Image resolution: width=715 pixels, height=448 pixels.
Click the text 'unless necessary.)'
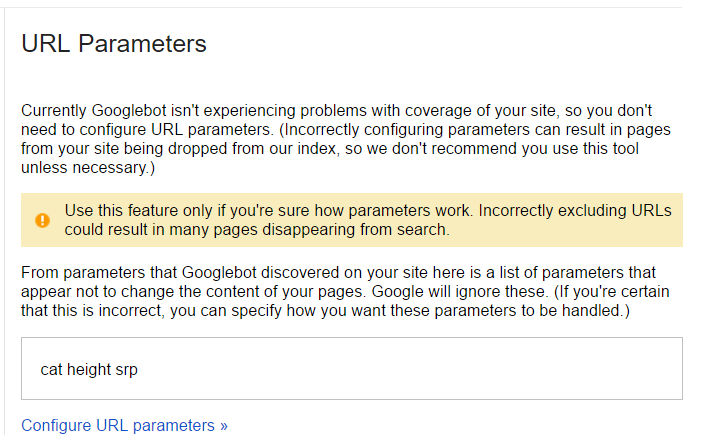click(88, 168)
